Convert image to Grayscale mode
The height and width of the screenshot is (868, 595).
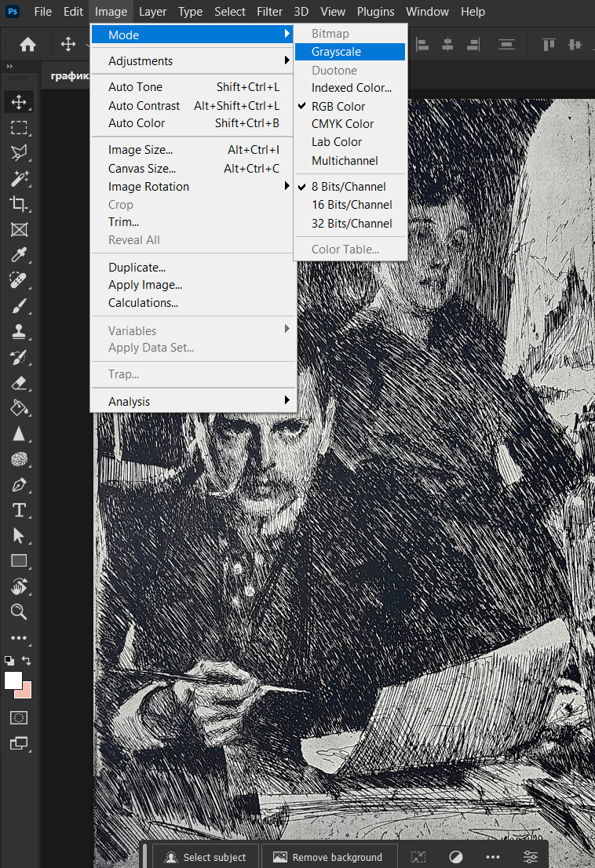click(351, 52)
